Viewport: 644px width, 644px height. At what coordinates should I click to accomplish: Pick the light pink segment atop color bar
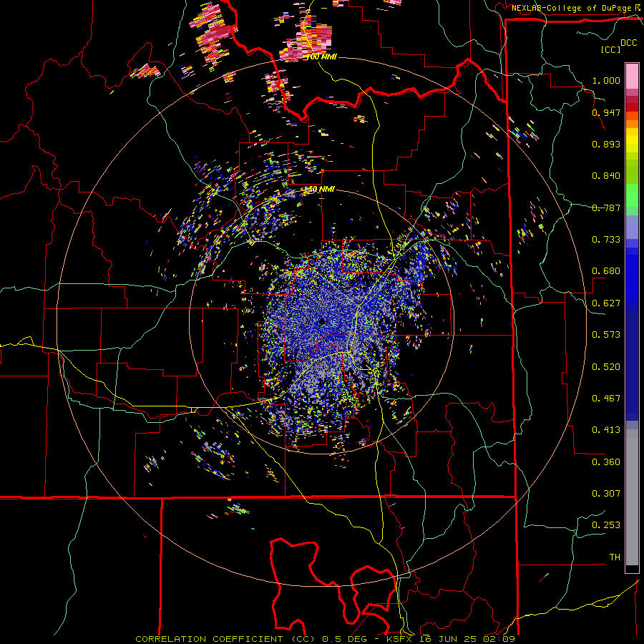pos(632,77)
